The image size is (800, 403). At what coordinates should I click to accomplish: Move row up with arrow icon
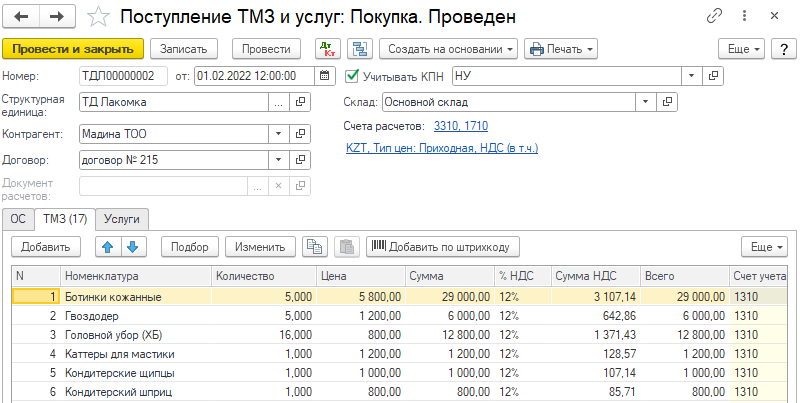[x=108, y=247]
